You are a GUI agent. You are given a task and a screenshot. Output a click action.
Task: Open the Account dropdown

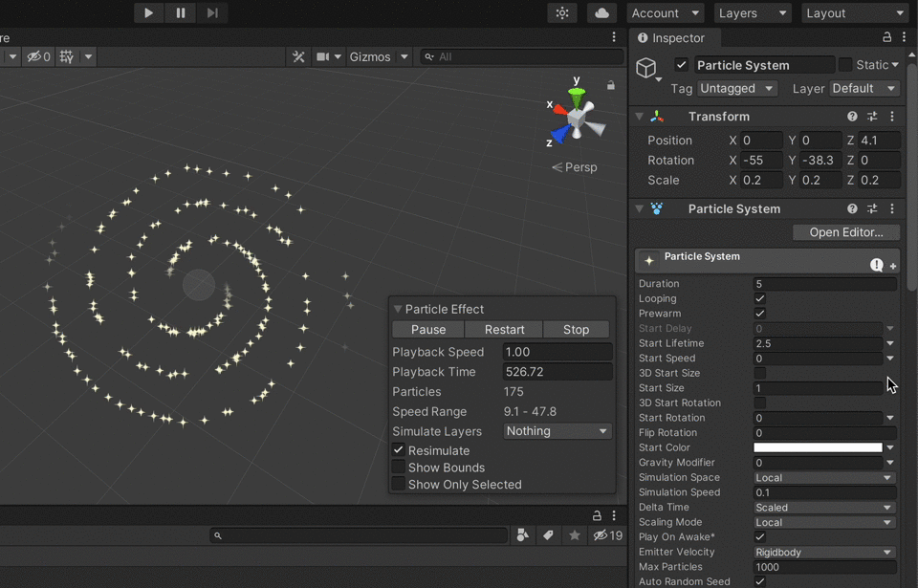(x=665, y=12)
